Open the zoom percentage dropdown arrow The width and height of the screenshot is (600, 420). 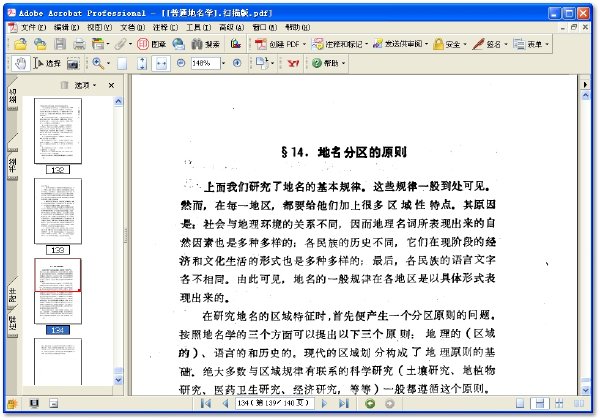click(224, 63)
